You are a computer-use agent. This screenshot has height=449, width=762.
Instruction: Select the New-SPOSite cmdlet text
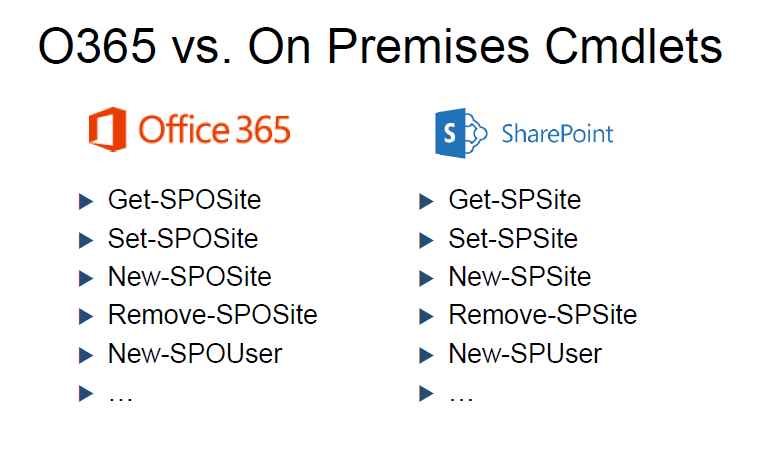(x=190, y=276)
